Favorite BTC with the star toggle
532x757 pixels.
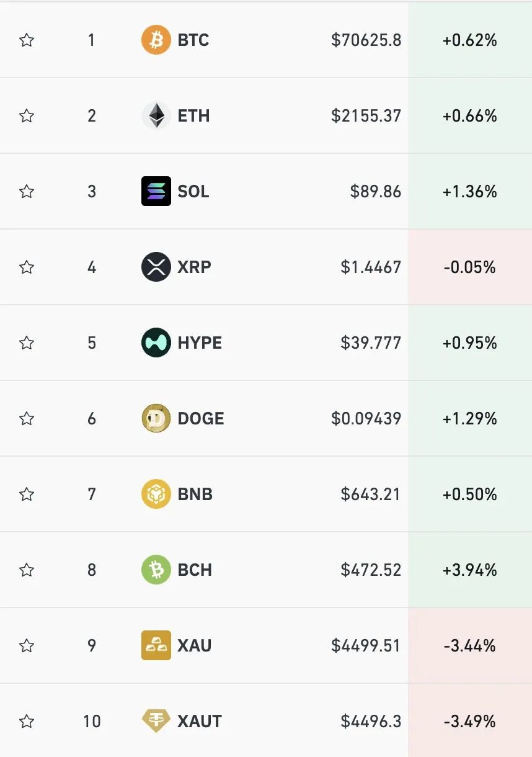click(x=26, y=41)
